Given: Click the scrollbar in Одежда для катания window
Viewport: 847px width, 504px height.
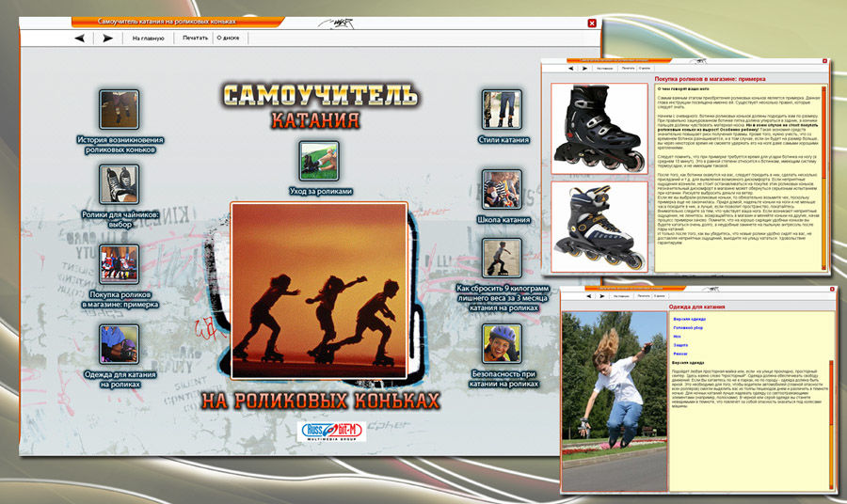Looking at the screenshot, I should point(831,423).
